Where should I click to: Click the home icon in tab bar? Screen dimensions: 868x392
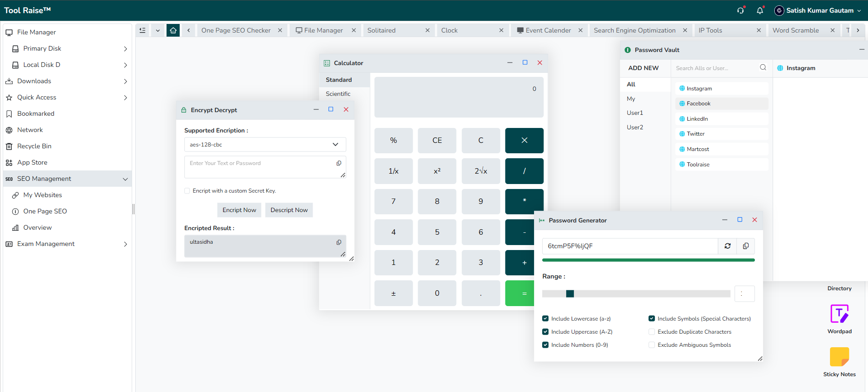click(x=173, y=30)
